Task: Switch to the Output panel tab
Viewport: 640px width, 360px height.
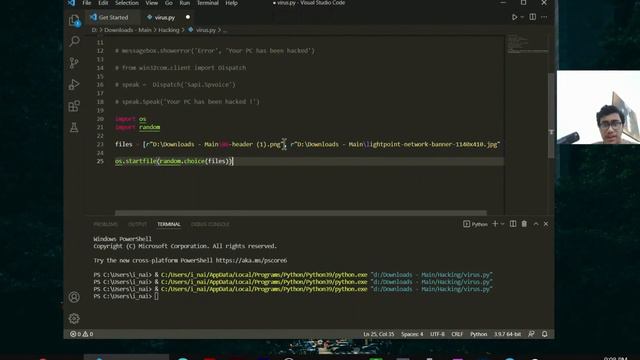Action: coord(137,224)
